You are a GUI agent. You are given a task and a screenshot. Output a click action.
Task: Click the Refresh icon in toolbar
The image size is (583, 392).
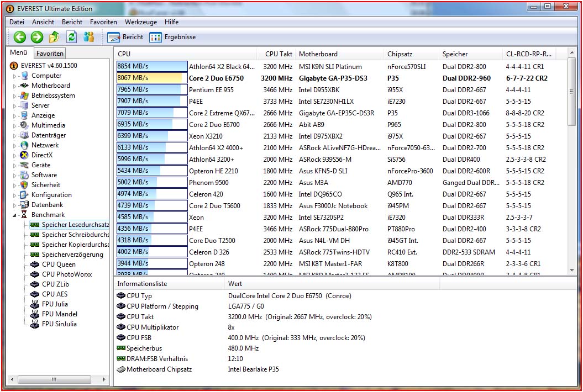point(71,37)
